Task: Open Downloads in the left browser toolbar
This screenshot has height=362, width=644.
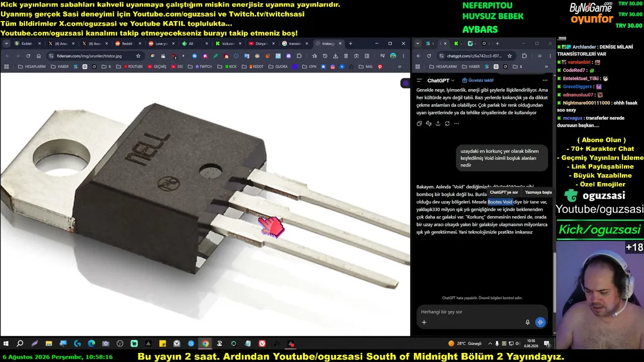Action: [x=336, y=56]
